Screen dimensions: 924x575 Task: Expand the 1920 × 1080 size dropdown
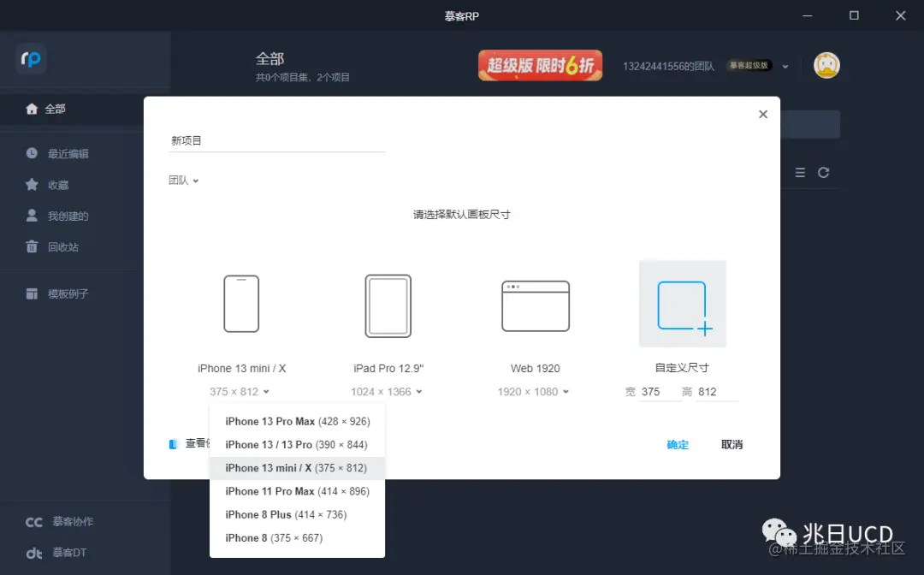(x=533, y=392)
